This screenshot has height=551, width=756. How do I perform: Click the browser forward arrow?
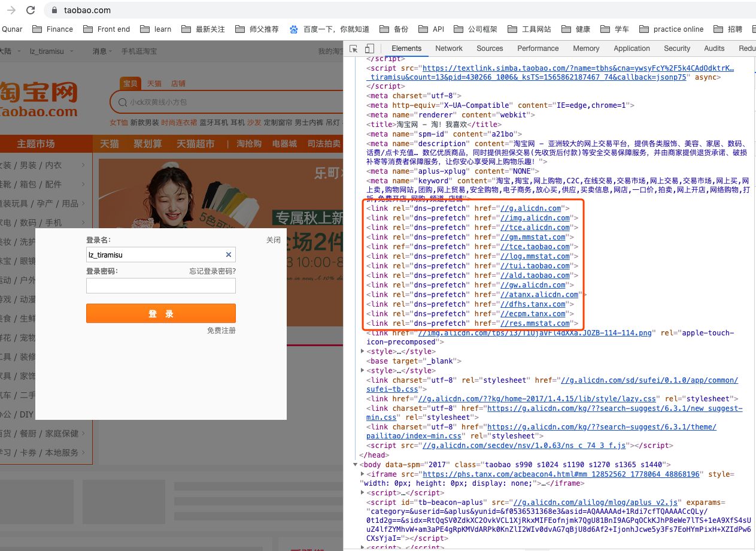12,10
